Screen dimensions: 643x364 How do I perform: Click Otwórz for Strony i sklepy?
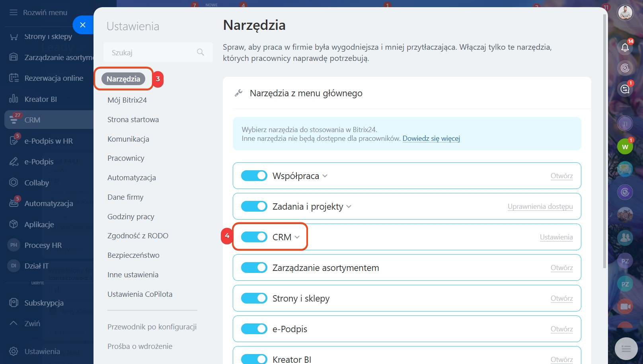[561, 298]
